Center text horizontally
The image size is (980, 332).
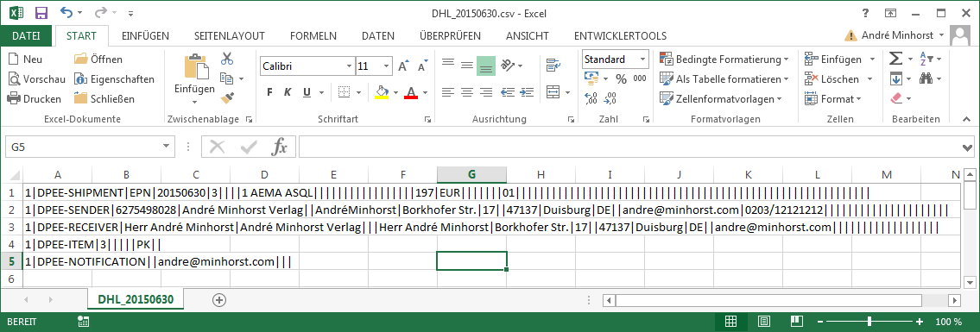pos(467,92)
